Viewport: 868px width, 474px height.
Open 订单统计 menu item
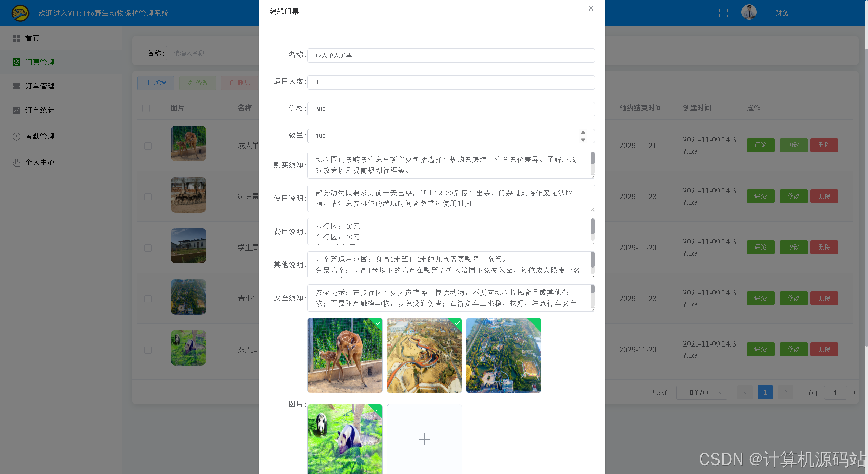click(x=61, y=110)
